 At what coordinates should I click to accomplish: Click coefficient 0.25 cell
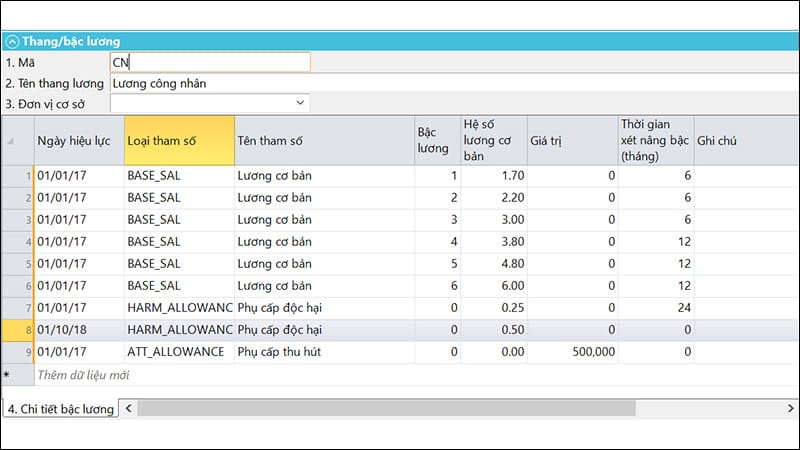pyautogui.click(x=493, y=308)
